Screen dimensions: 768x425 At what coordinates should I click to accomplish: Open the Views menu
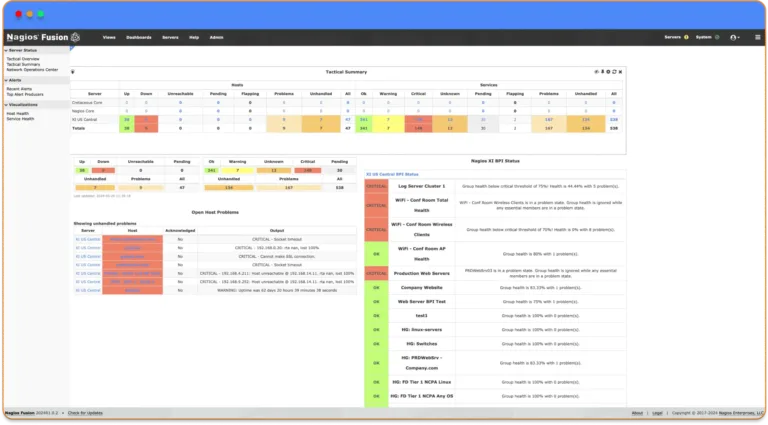pos(109,37)
